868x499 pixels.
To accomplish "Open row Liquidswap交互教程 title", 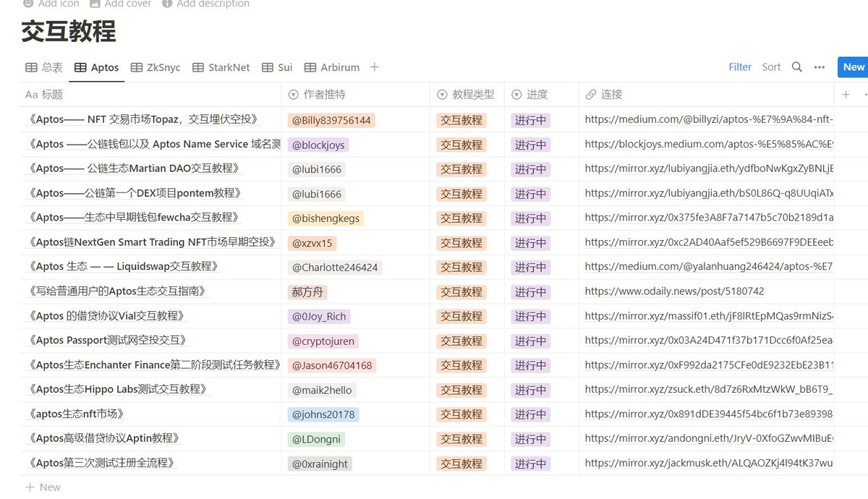I will 123,266.
